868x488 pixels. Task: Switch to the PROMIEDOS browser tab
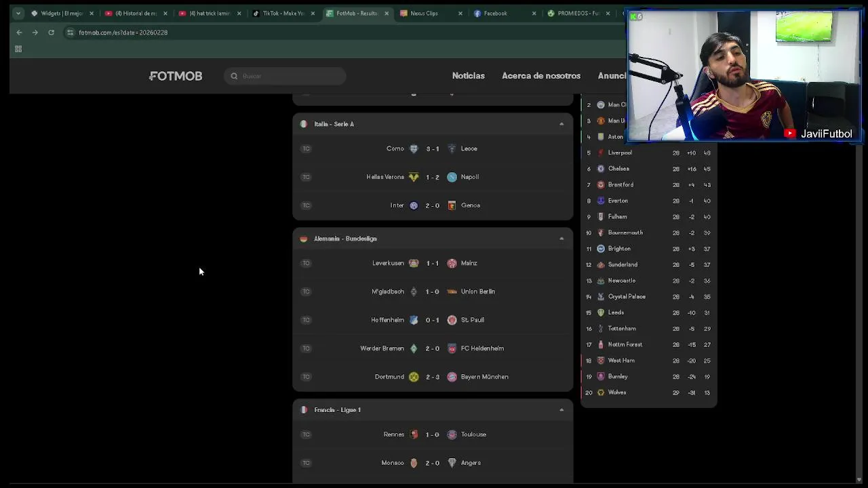(578, 13)
